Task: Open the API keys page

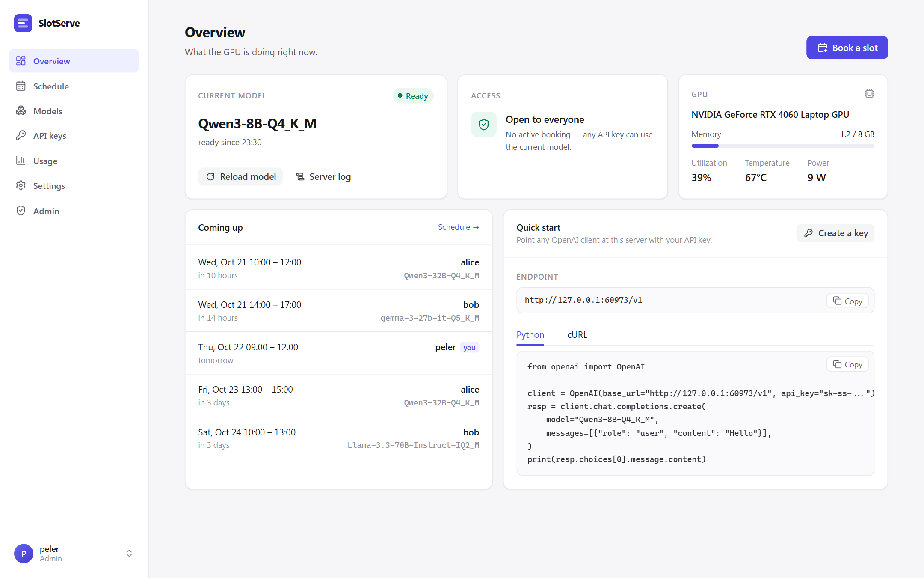Action: click(x=74, y=136)
